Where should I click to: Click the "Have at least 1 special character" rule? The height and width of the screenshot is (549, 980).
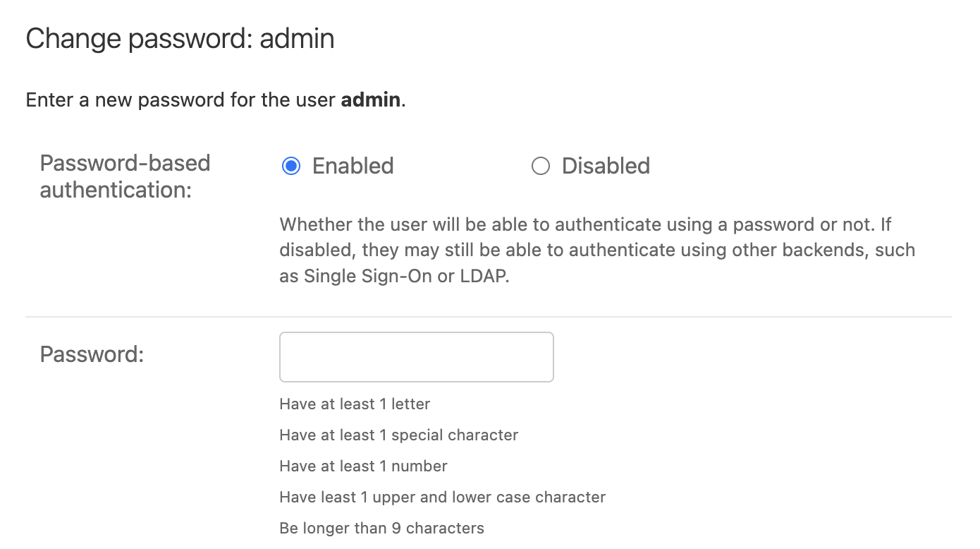point(398,435)
